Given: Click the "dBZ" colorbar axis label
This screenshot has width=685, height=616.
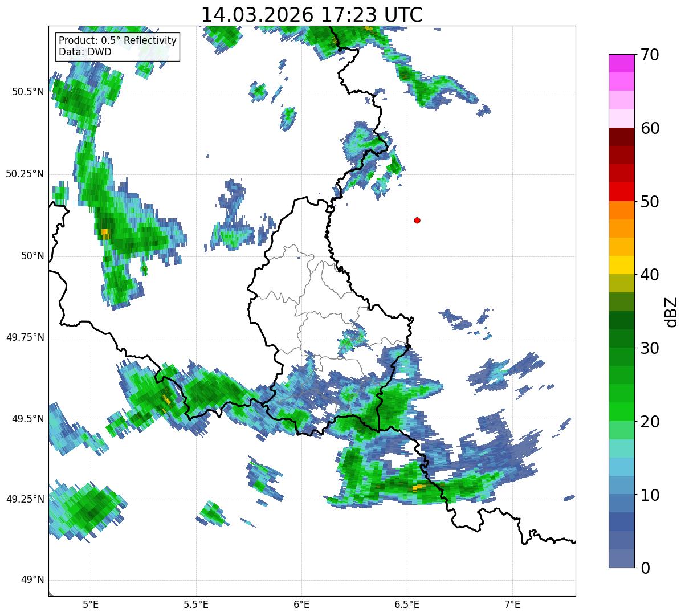Looking at the screenshot, I should pos(672,311).
